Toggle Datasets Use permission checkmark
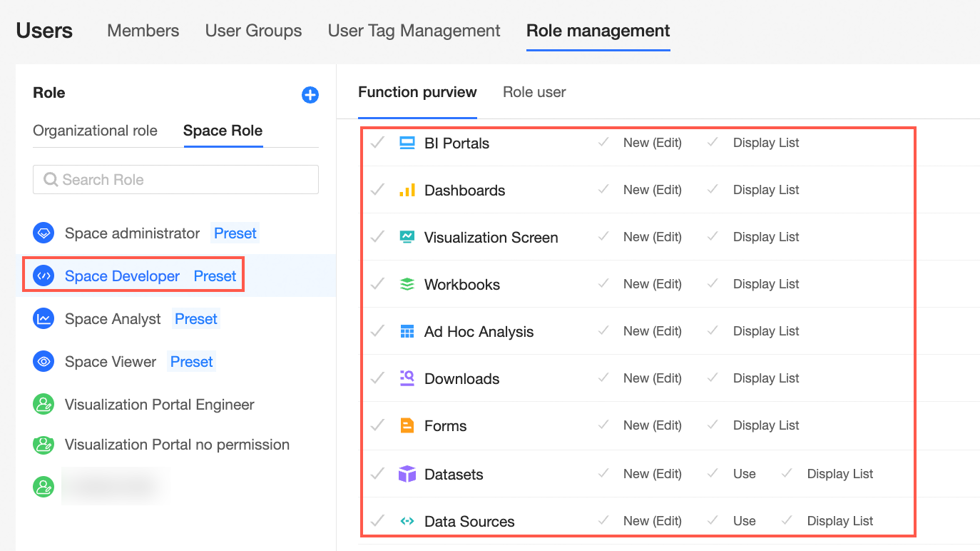 [713, 473]
